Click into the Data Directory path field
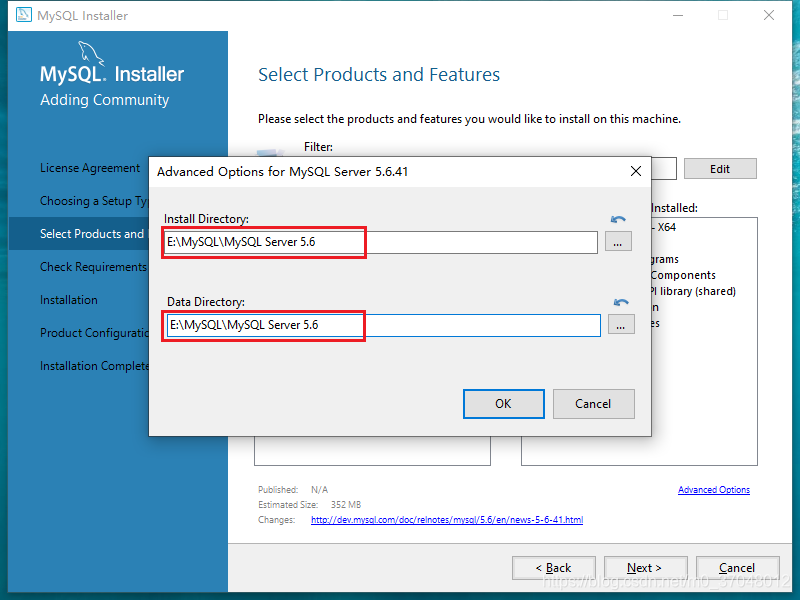This screenshot has height=600, width=800. coord(384,326)
